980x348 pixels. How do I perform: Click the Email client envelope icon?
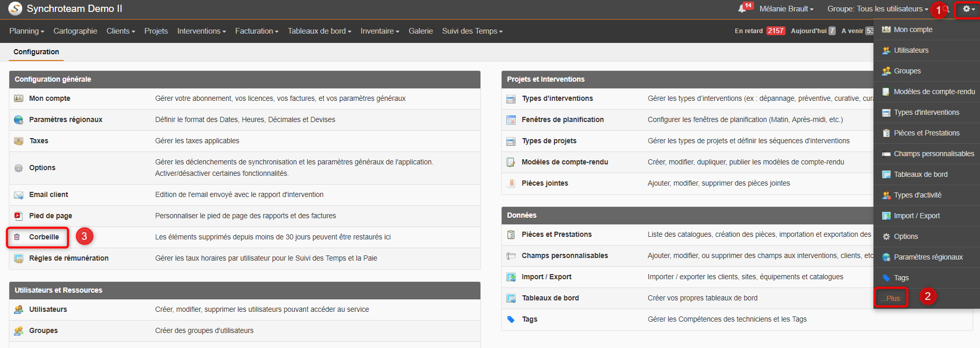pos(19,195)
